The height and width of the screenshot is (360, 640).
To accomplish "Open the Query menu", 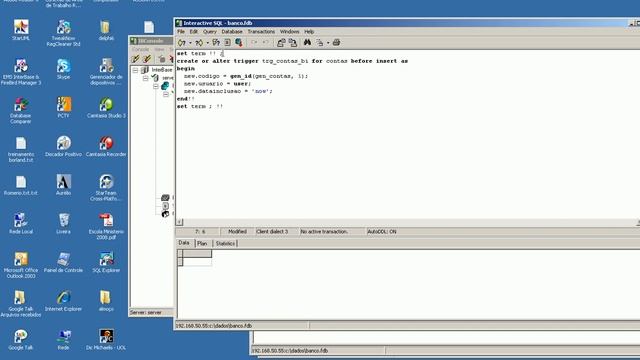I will coord(210,31).
